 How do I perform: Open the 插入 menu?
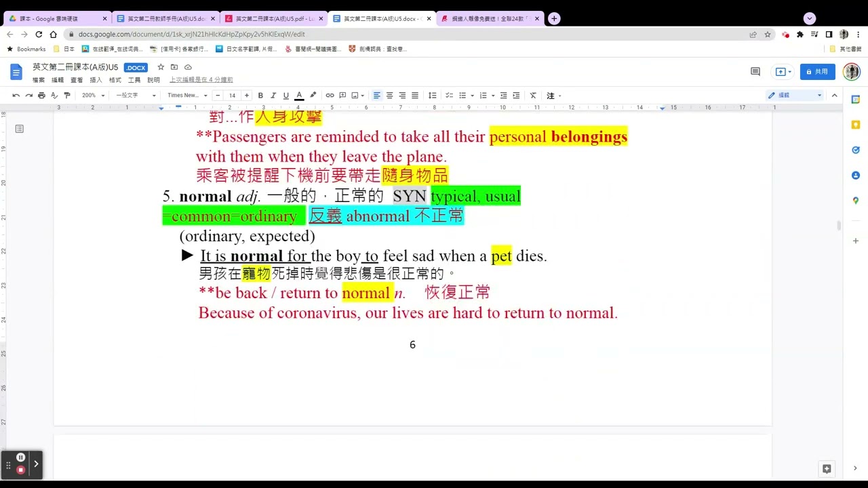click(96, 80)
